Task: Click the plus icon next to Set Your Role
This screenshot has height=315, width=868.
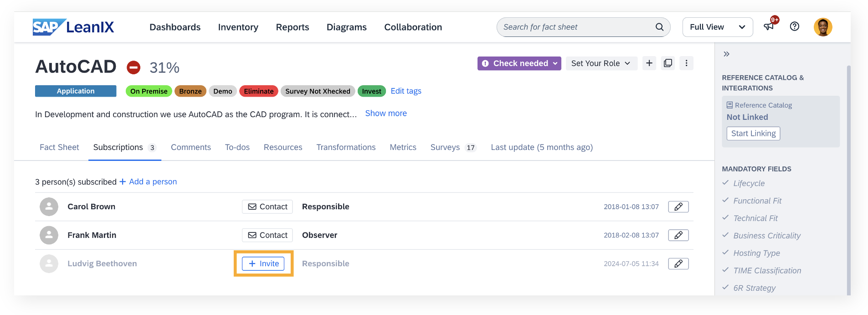Action: click(x=649, y=63)
